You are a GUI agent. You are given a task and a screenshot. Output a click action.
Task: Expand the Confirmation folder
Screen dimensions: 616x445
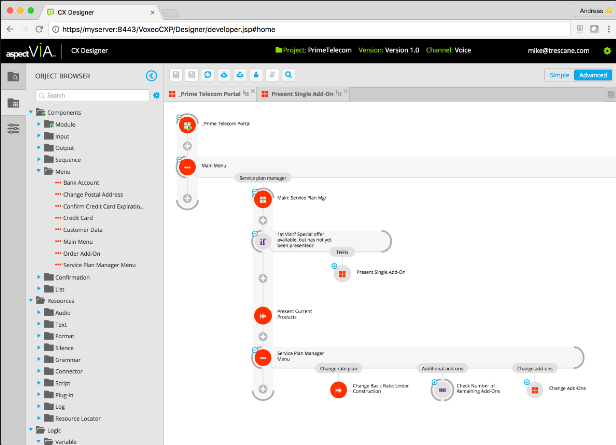(x=39, y=277)
